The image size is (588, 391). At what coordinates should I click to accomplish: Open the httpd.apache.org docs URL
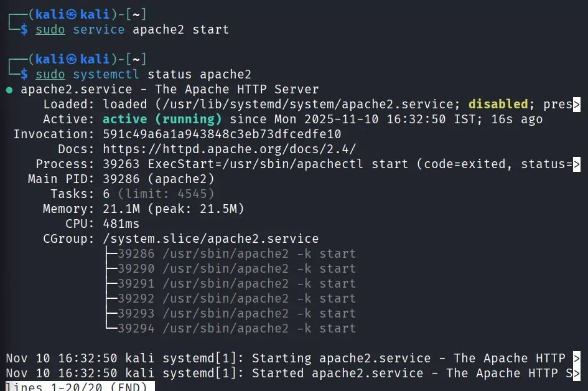click(x=229, y=149)
